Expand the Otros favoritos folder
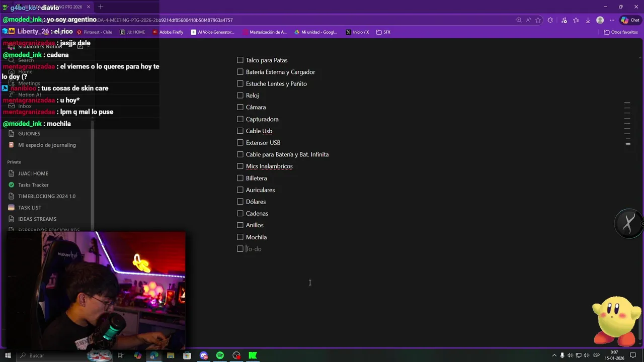The height and width of the screenshot is (362, 644). coord(621,32)
